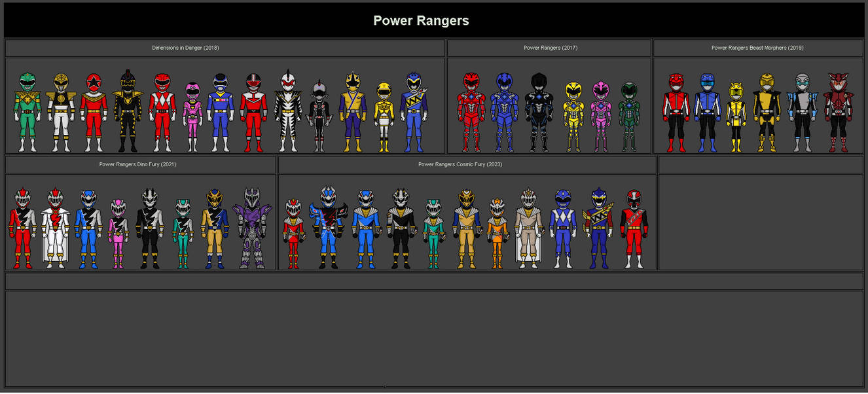Image resolution: width=868 pixels, height=394 pixels.
Task: Click the blue In Space ranger with colored chest squares
Action: (x=221, y=112)
